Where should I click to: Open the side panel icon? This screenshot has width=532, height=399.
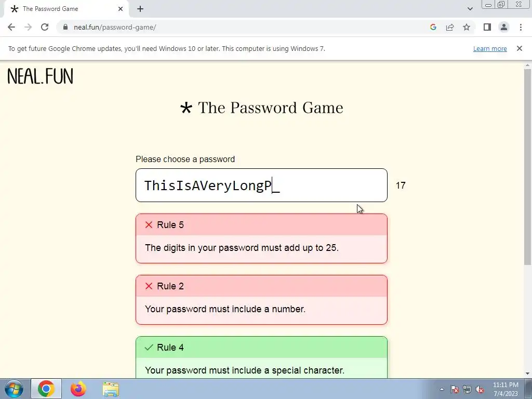[487, 27]
